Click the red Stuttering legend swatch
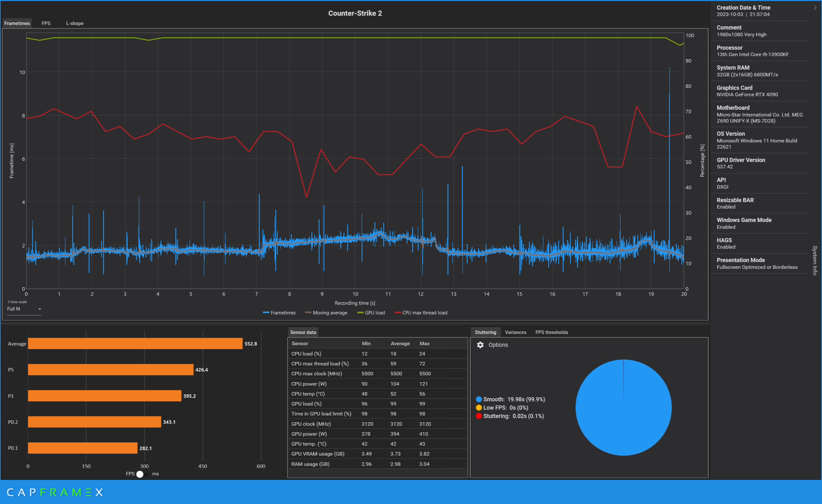This screenshot has height=504, width=822. point(479,416)
